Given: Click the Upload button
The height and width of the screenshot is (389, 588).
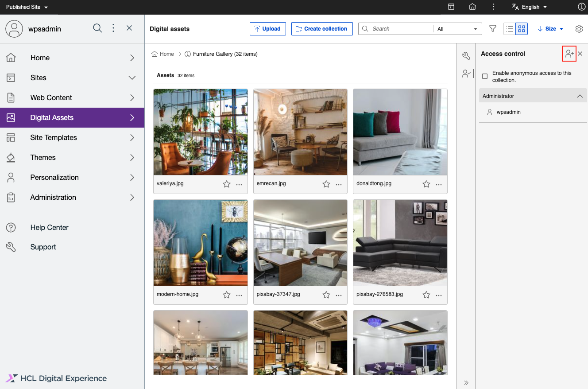Looking at the screenshot, I should pos(268,29).
